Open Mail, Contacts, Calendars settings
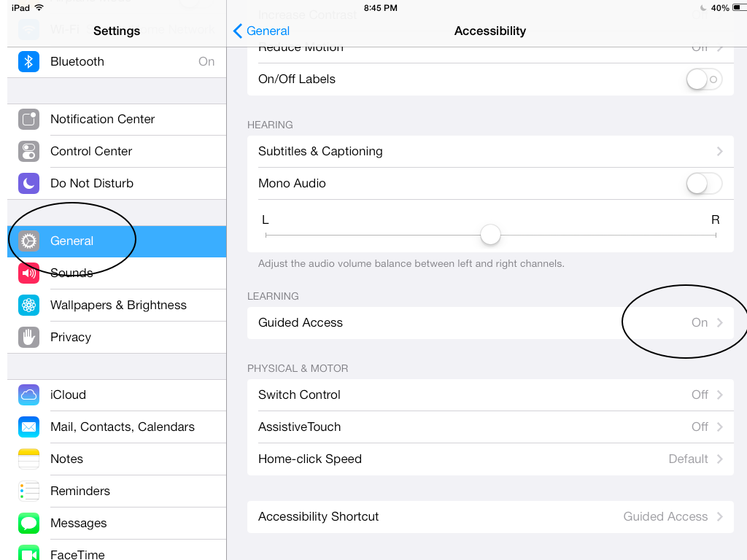 coord(123,427)
